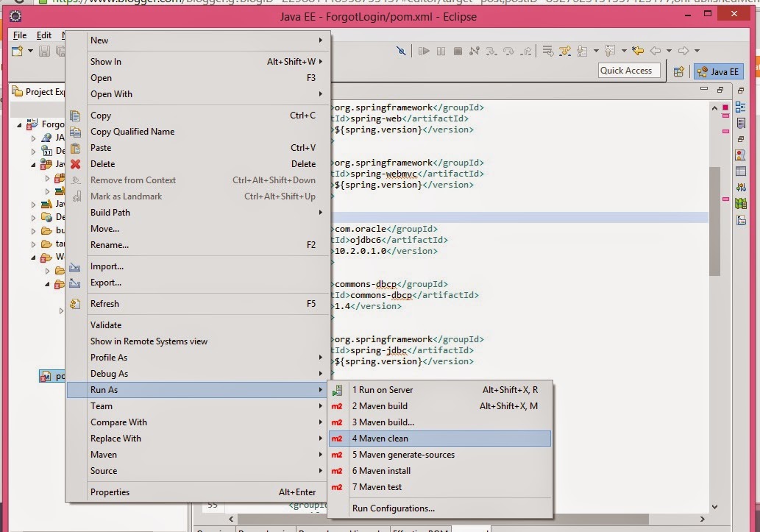This screenshot has height=532, width=760.
Task: Expand the Team submenu
Action: (147, 405)
